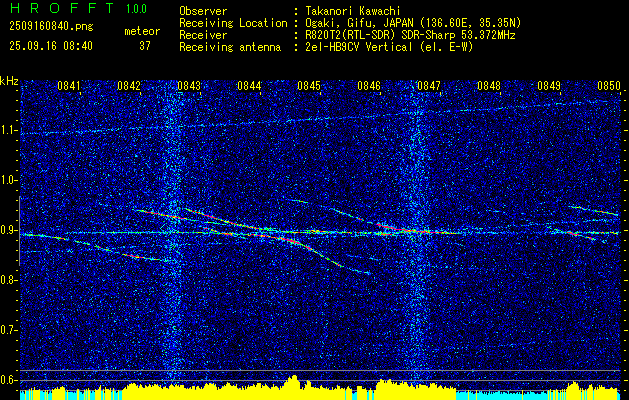
Task: Click observer name Takanori Kawachi
Action: 351,11
